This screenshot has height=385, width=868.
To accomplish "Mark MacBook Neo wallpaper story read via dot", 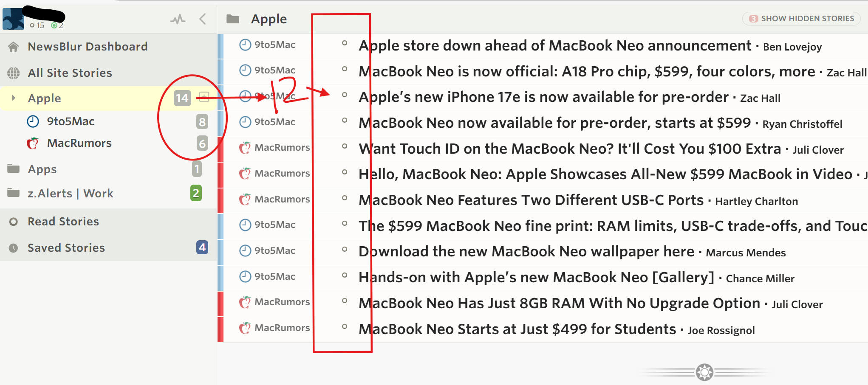I will point(345,249).
